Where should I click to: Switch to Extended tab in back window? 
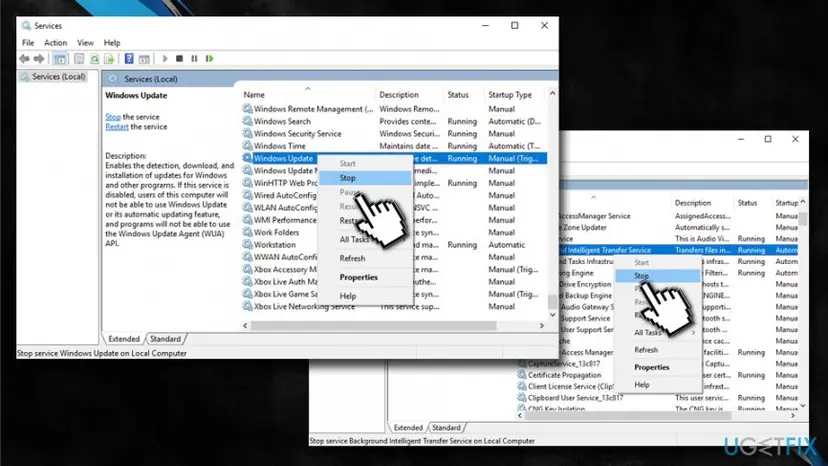click(x=408, y=427)
